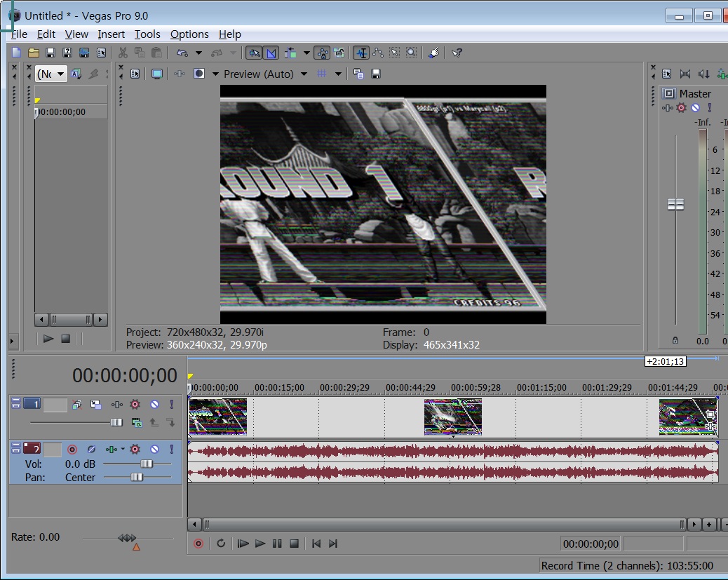Viewport: 728px width, 580px height.
Task: Open Auto Ripple mode dropdown arrow
Action: (x=306, y=53)
